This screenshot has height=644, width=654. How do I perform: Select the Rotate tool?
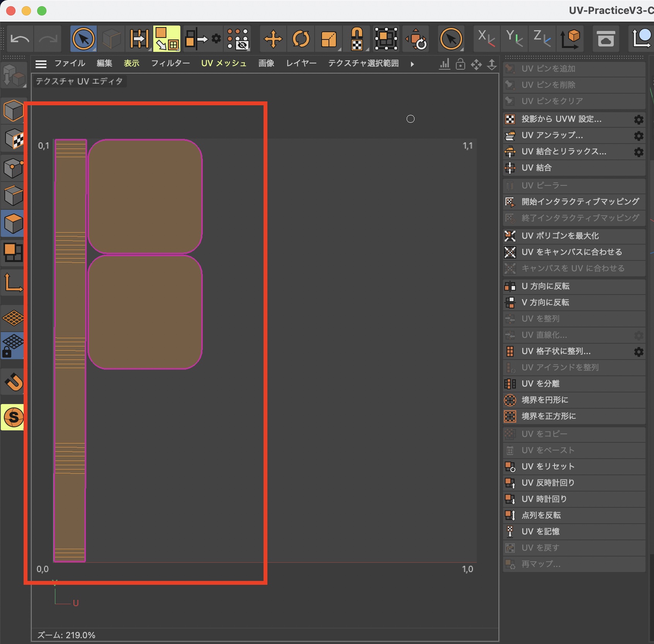point(301,39)
